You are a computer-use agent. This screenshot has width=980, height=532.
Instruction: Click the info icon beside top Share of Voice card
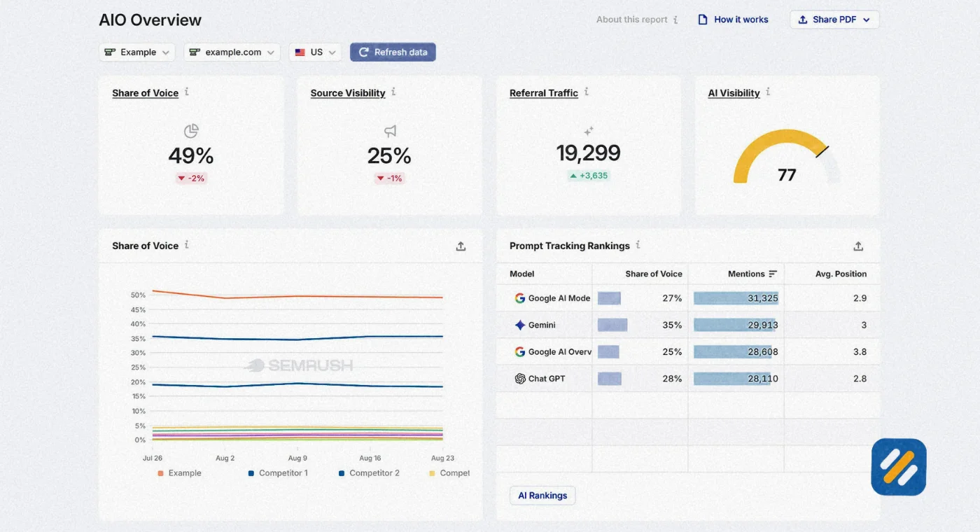187,92
